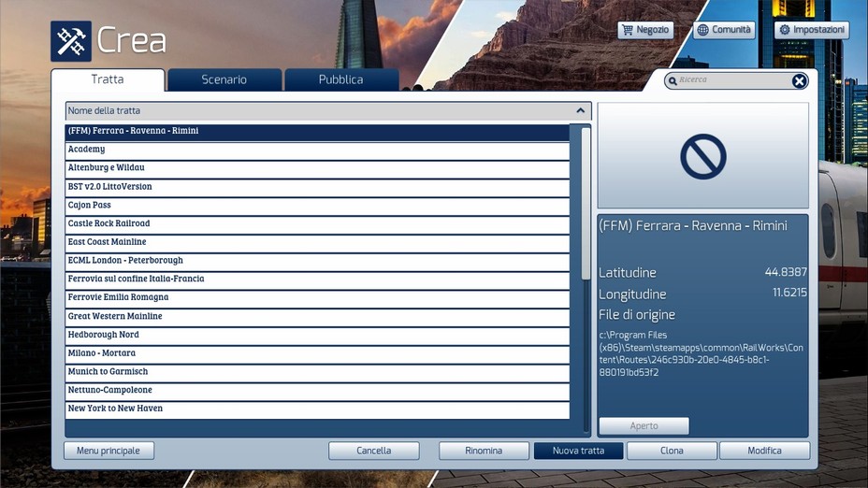Click the Longitudine value 11.6215
The width and height of the screenshot is (868, 488).
(789, 293)
